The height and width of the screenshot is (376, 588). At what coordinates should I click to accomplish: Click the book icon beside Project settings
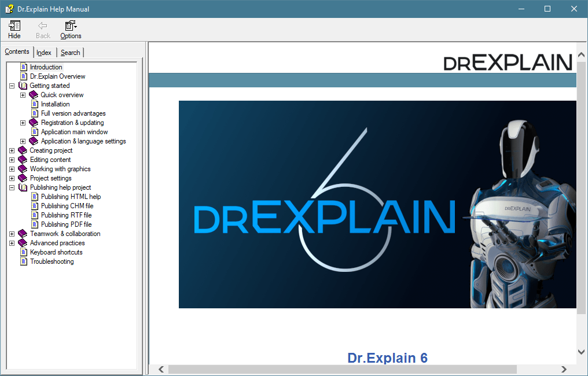point(23,178)
